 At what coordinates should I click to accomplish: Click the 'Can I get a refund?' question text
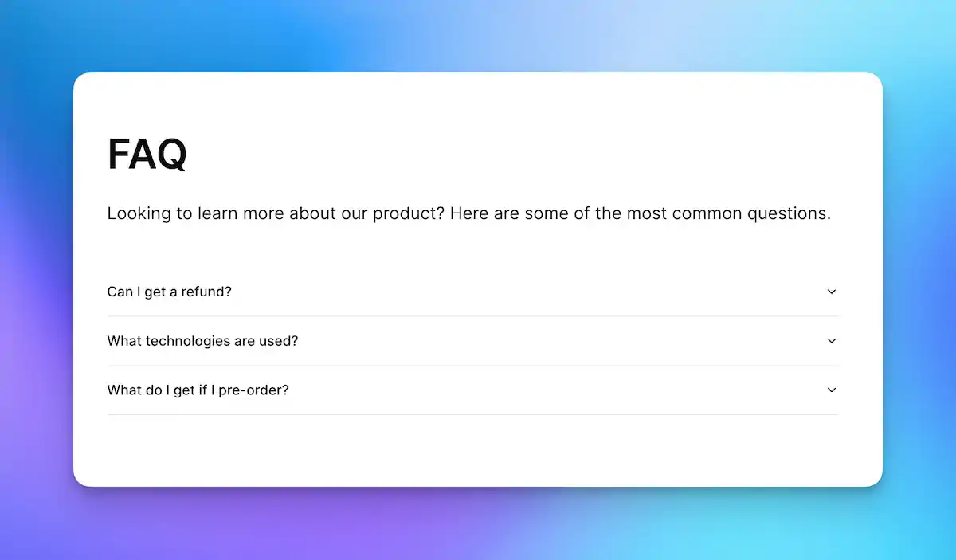coord(170,292)
